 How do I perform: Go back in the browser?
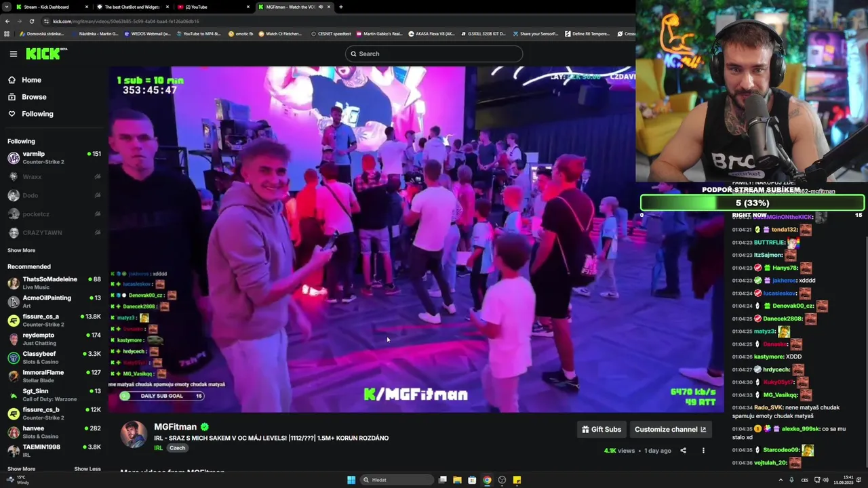click(7, 21)
